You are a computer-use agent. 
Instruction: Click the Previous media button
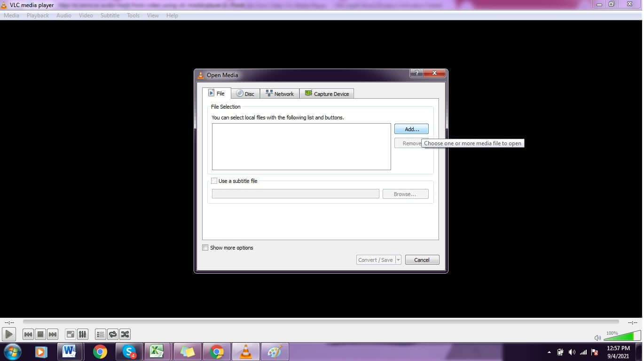pos(28,334)
